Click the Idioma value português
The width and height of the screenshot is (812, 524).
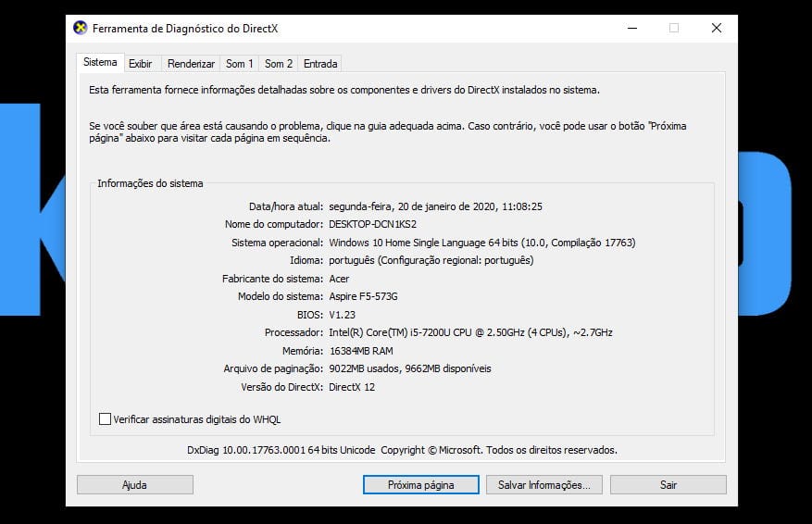point(431,260)
